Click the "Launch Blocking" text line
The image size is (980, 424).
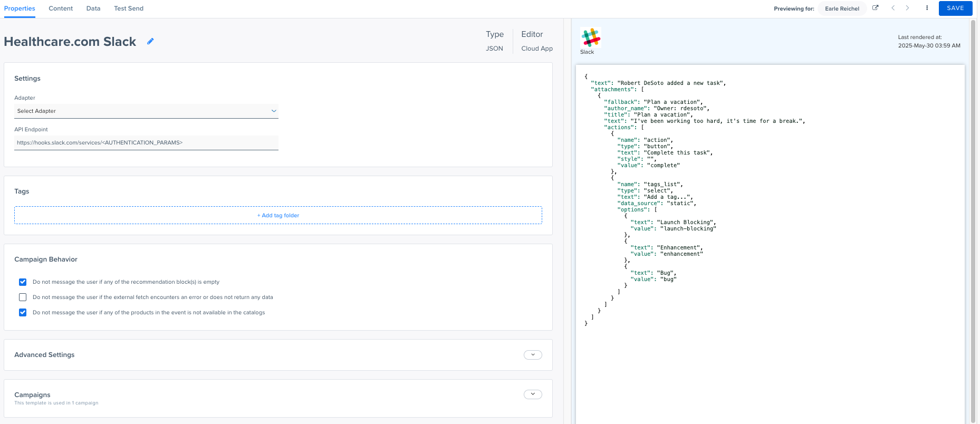pyautogui.click(x=673, y=223)
